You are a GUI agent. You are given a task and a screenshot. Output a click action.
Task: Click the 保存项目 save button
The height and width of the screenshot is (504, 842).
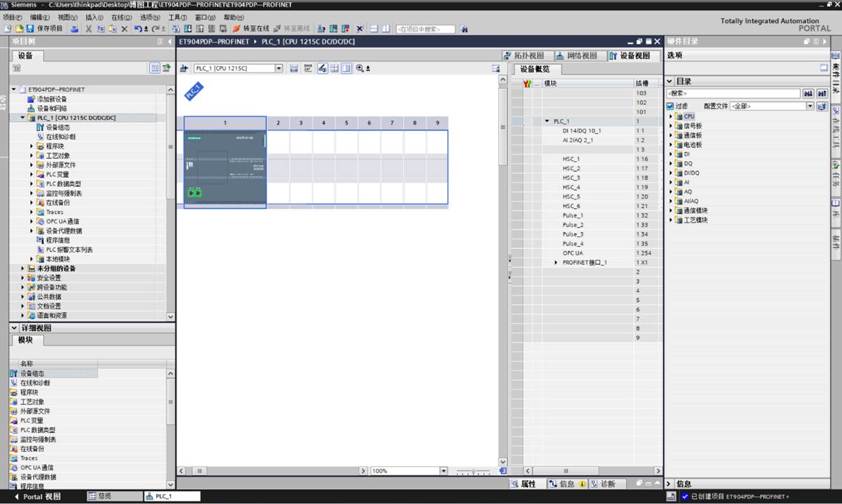(x=44, y=29)
